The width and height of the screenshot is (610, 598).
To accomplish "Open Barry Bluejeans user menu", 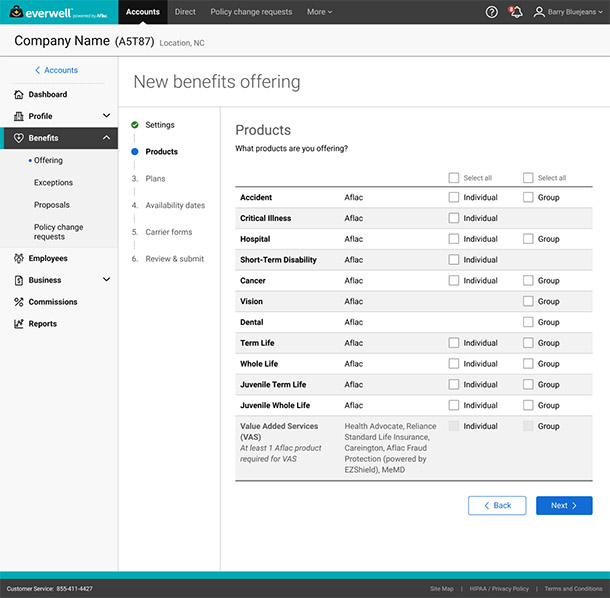I will coord(568,12).
